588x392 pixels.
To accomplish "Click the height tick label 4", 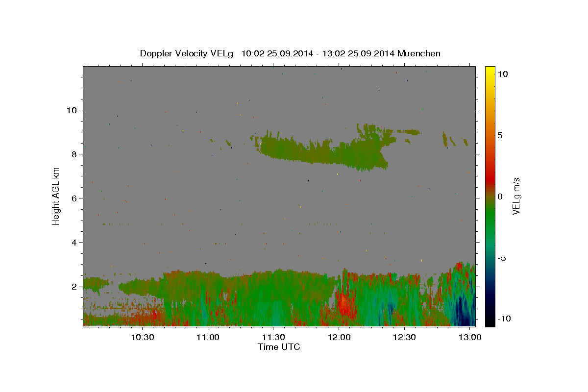I will [74, 243].
